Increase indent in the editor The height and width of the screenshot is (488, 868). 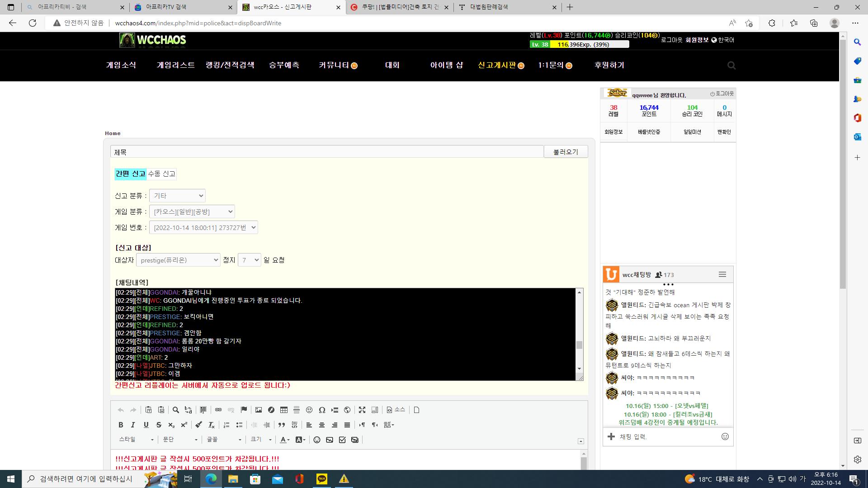point(267,425)
